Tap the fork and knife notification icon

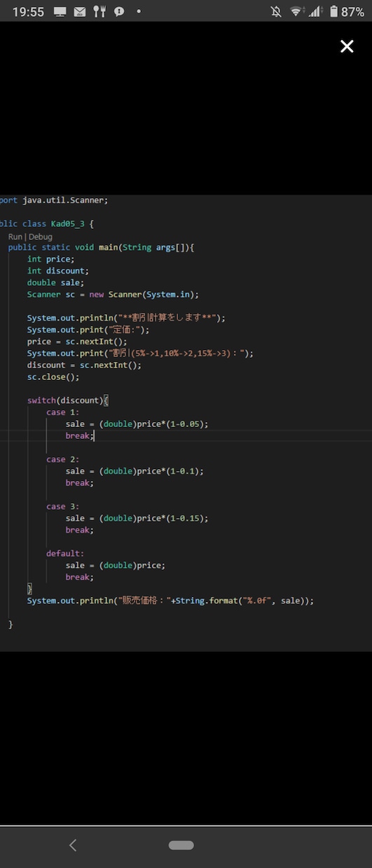[x=99, y=12]
